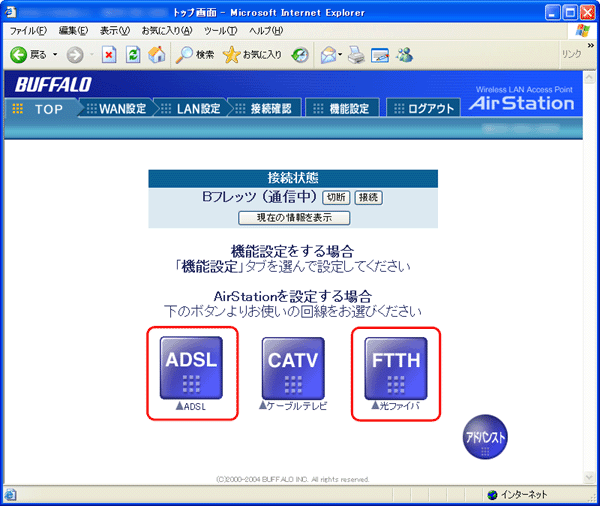Switch to the LAN設定 tab

[192, 109]
